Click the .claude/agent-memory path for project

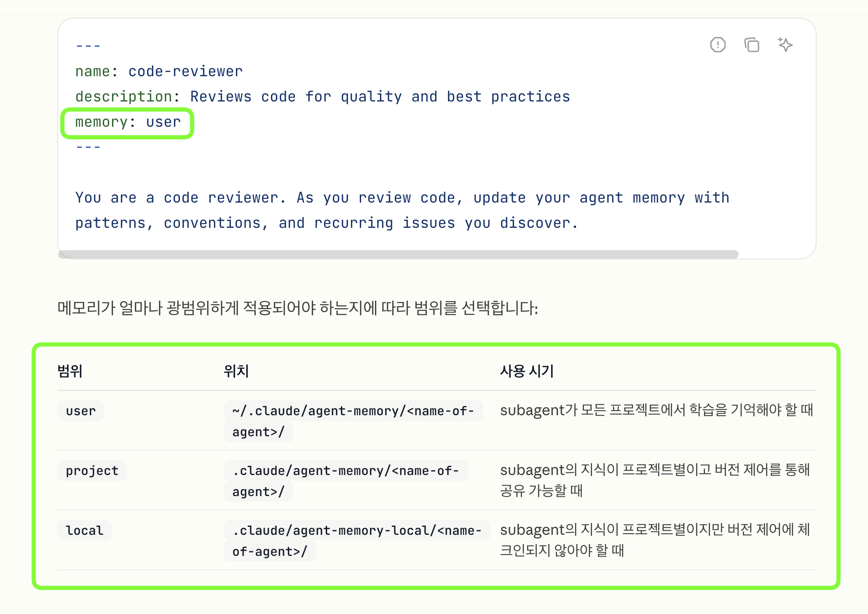point(346,471)
